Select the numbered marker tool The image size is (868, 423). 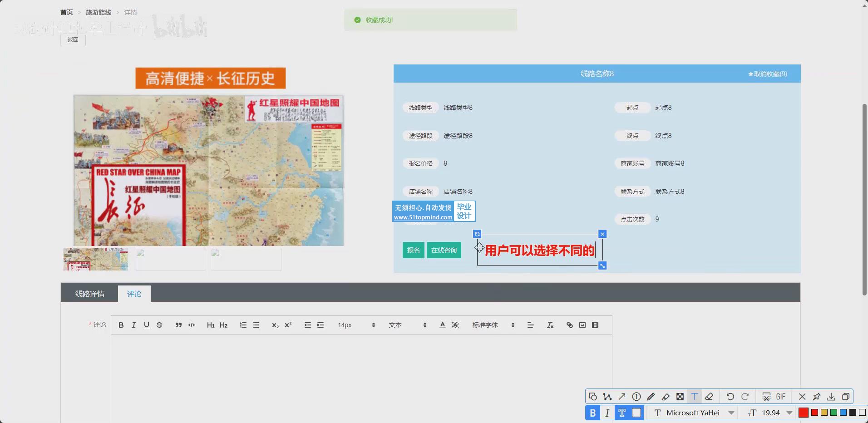[x=636, y=397]
